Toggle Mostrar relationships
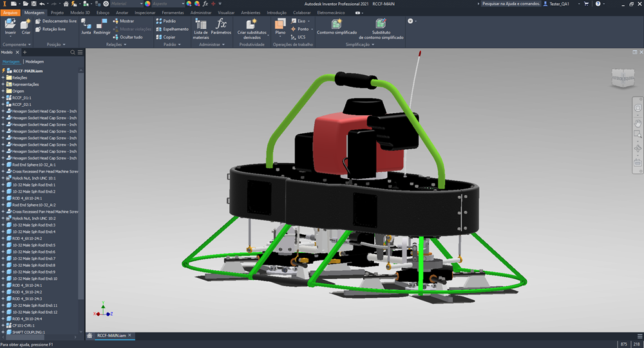644x348 pixels. (123, 21)
